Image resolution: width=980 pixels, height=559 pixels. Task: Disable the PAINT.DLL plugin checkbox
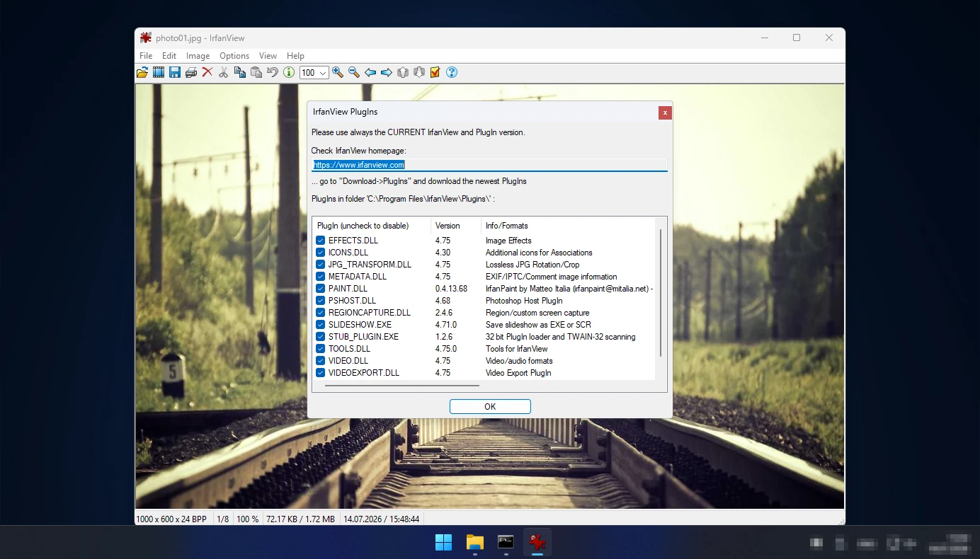pos(321,289)
